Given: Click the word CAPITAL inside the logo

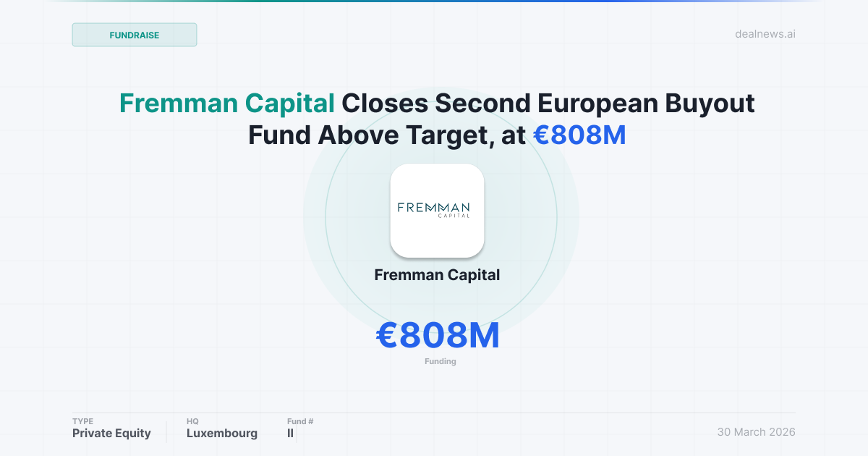Looking at the screenshot, I should click(x=454, y=215).
